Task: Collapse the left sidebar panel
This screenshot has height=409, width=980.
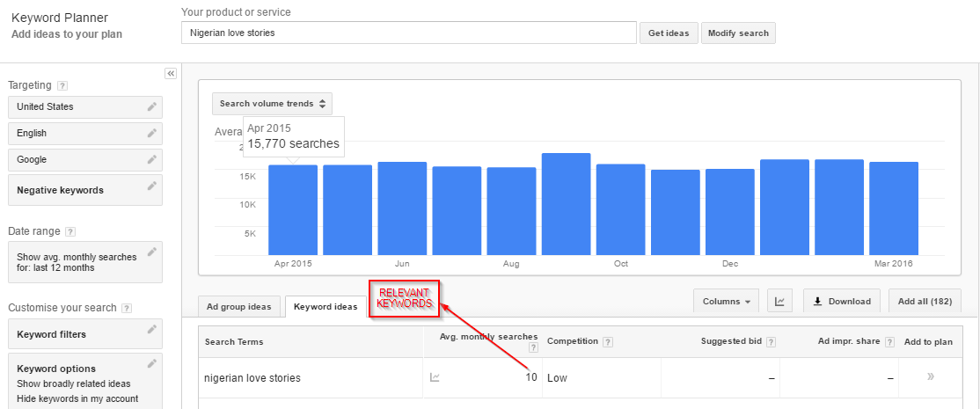Action: point(171,73)
